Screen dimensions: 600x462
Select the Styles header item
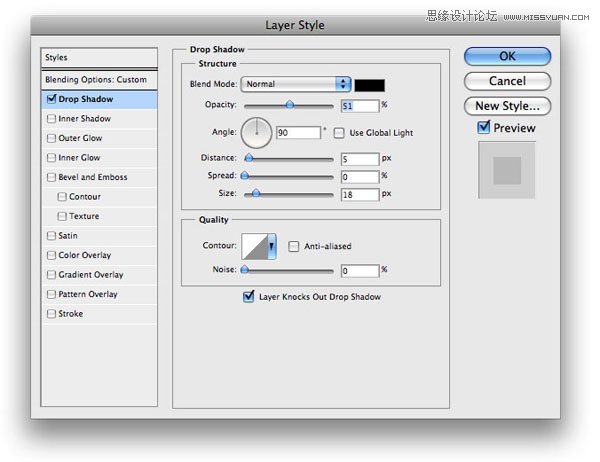98,58
